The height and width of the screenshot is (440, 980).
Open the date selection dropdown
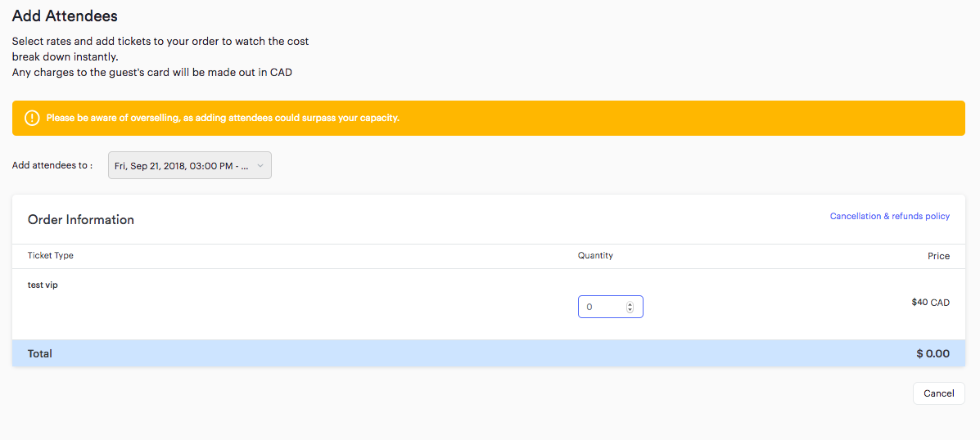coord(189,165)
